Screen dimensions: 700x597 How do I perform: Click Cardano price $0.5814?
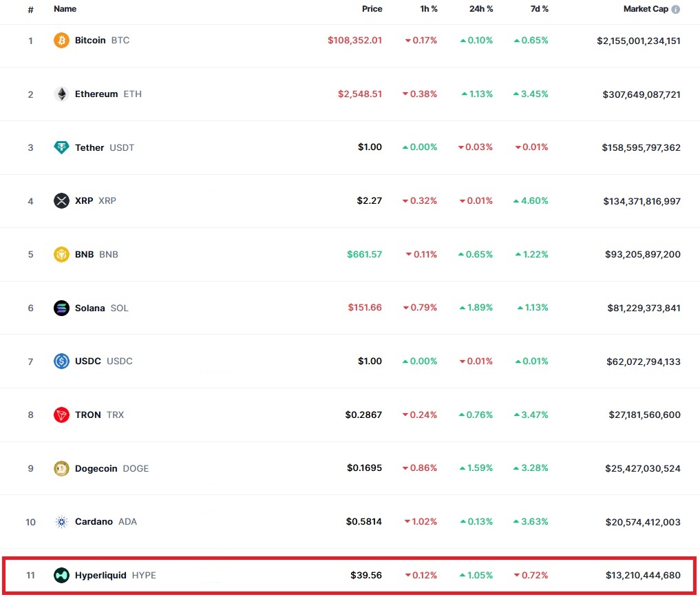(x=364, y=521)
